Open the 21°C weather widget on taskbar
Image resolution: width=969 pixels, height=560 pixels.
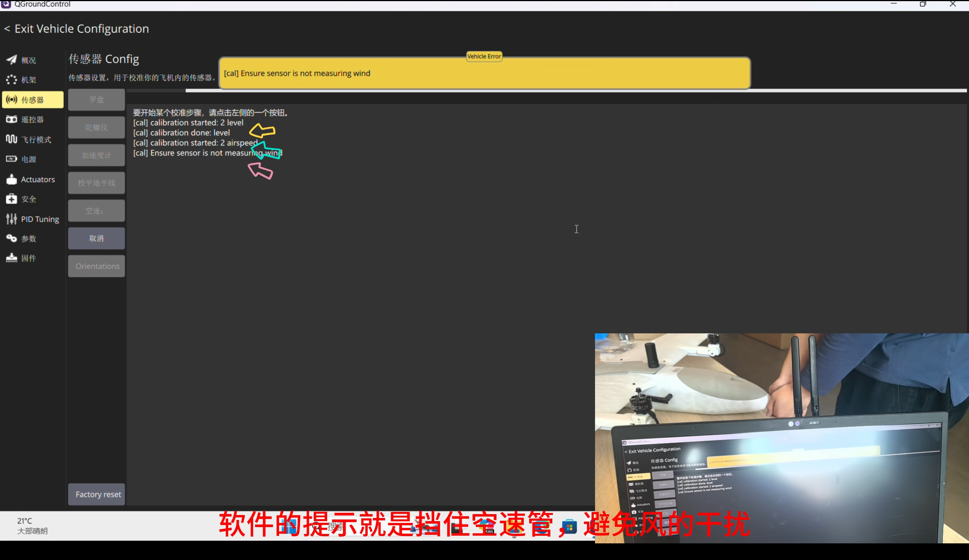32,526
